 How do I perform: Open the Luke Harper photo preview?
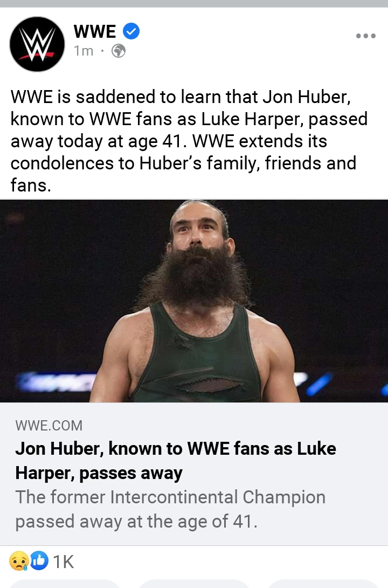[194, 301]
